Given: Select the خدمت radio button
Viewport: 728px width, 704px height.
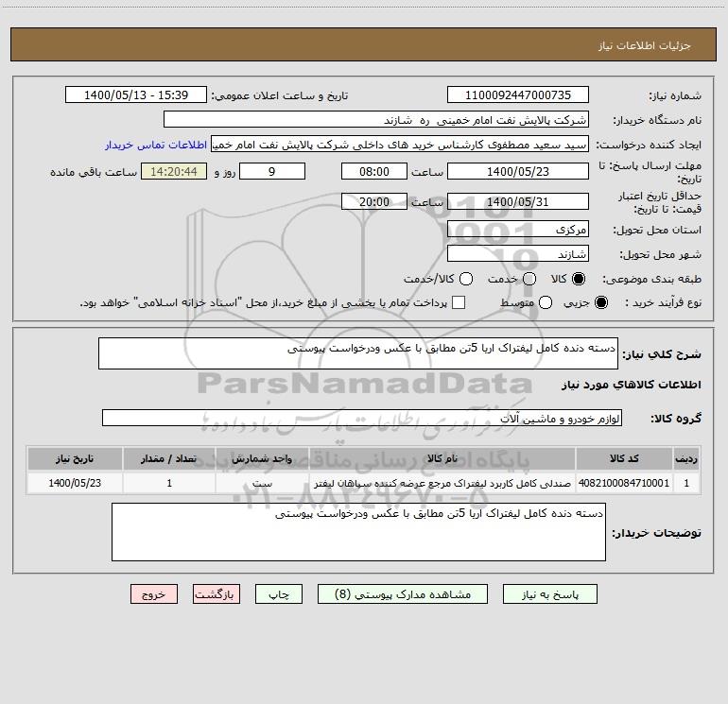Looking at the screenshot, I should tap(529, 279).
